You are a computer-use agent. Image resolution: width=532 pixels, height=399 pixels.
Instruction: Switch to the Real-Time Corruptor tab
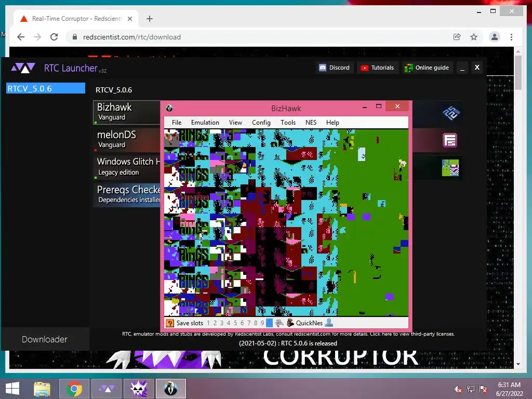[76, 19]
